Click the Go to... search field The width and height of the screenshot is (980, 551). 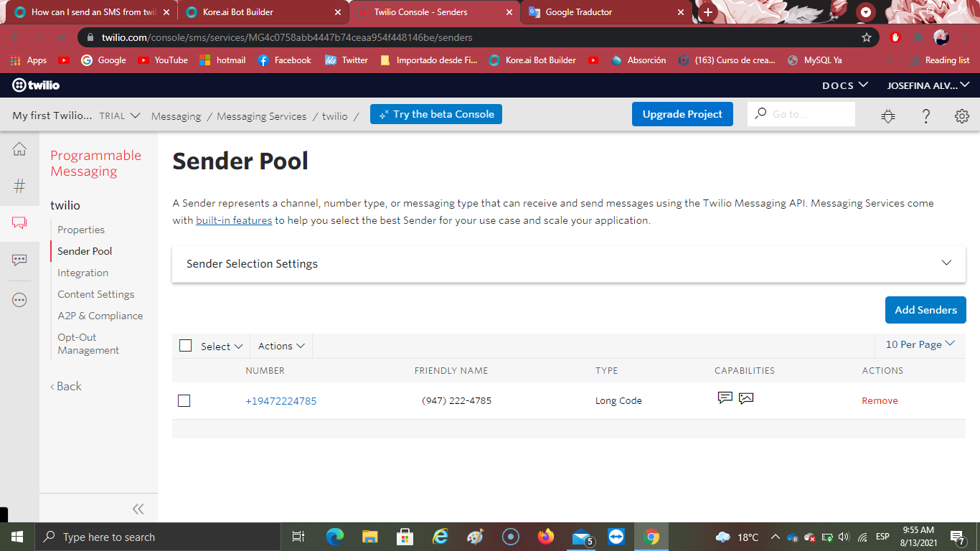(x=801, y=114)
